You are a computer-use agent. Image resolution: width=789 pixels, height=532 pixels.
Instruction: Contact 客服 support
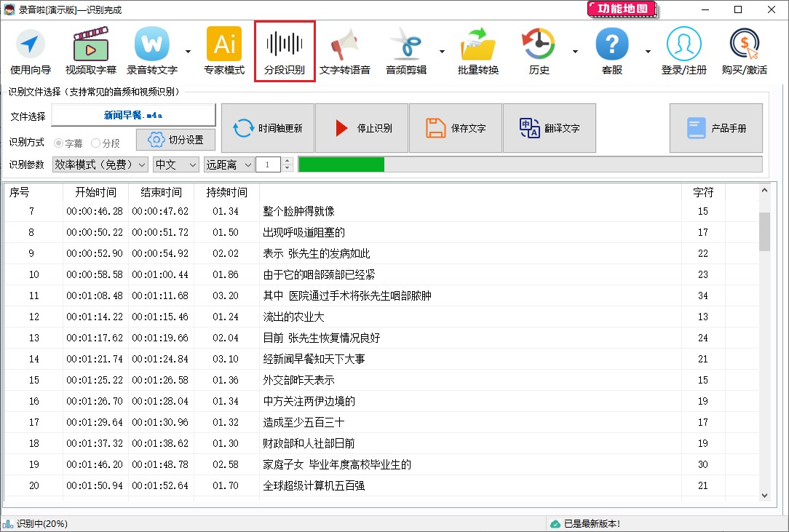pyautogui.click(x=611, y=49)
